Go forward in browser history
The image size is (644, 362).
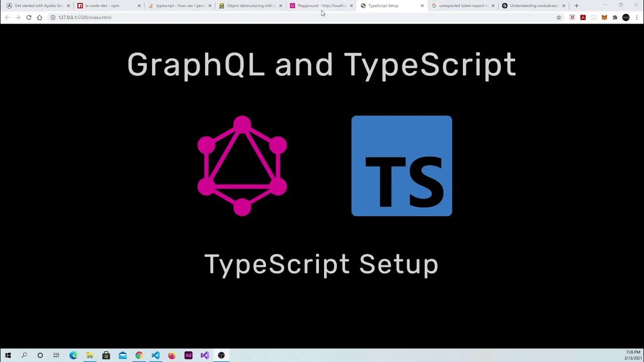18,18
